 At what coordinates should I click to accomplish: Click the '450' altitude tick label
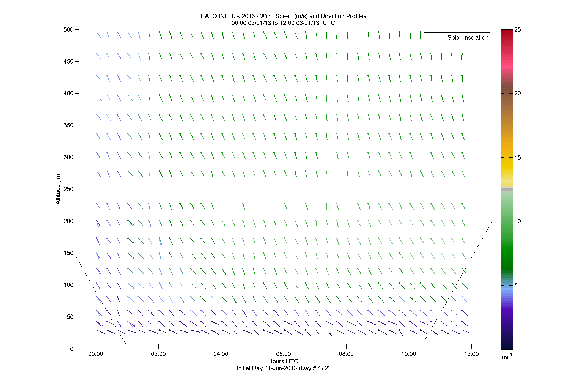click(68, 62)
